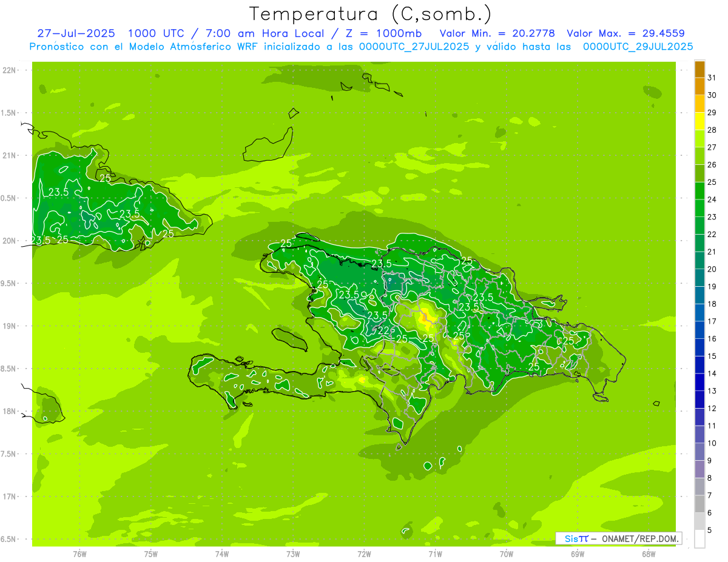
Task: Click the "71W" longitude axis label
Action: click(x=435, y=554)
